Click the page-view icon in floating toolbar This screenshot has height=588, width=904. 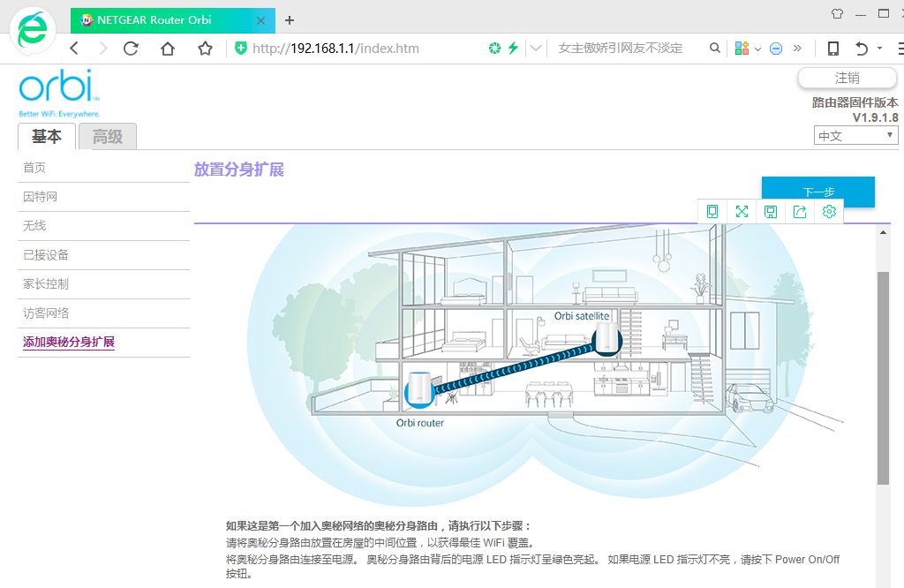click(x=712, y=212)
